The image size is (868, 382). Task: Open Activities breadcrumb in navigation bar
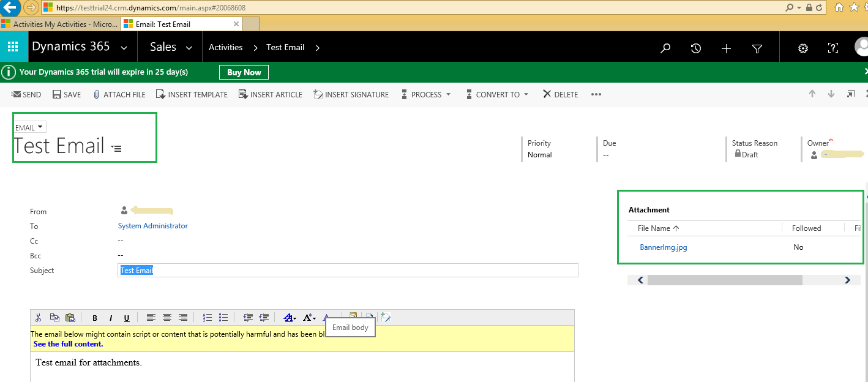pyautogui.click(x=226, y=48)
